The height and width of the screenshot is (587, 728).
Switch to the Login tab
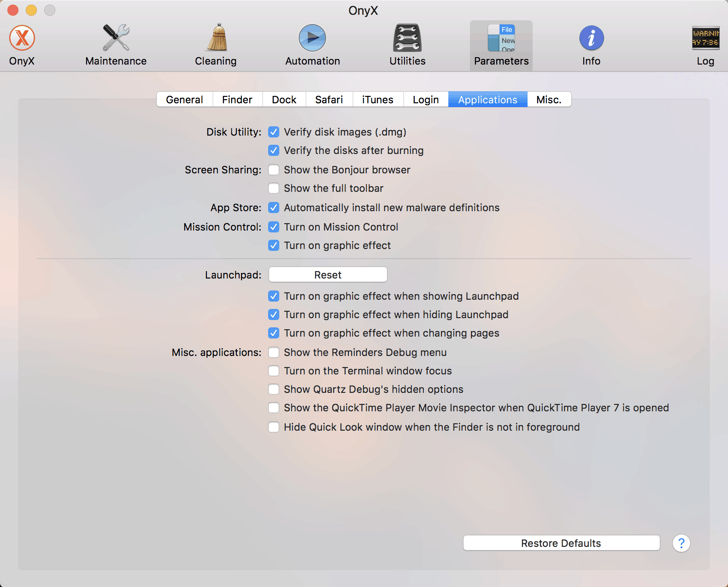click(426, 100)
